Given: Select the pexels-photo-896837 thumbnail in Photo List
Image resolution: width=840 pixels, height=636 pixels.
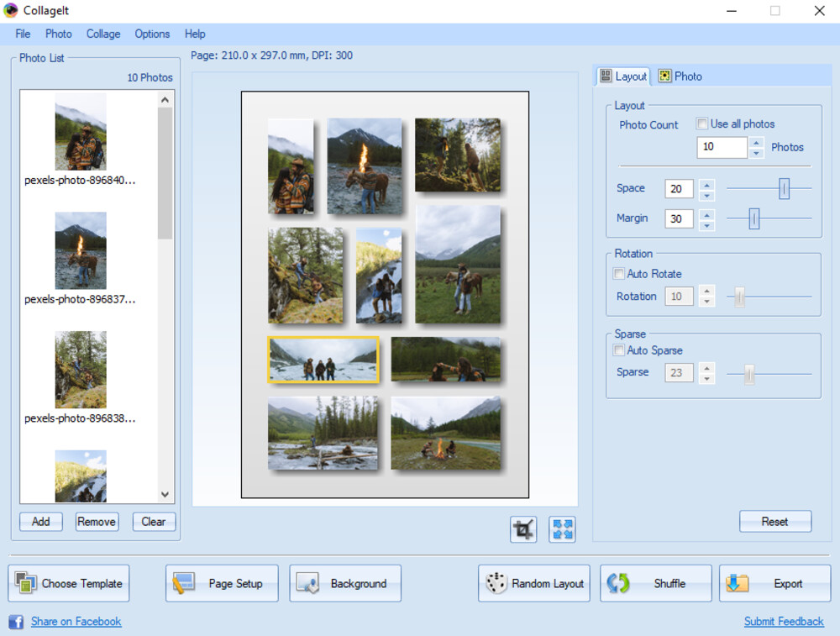Looking at the screenshot, I should point(80,250).
